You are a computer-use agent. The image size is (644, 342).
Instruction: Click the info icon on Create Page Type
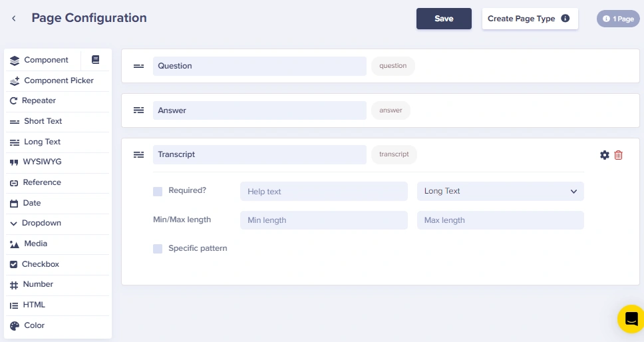[565, 19]
